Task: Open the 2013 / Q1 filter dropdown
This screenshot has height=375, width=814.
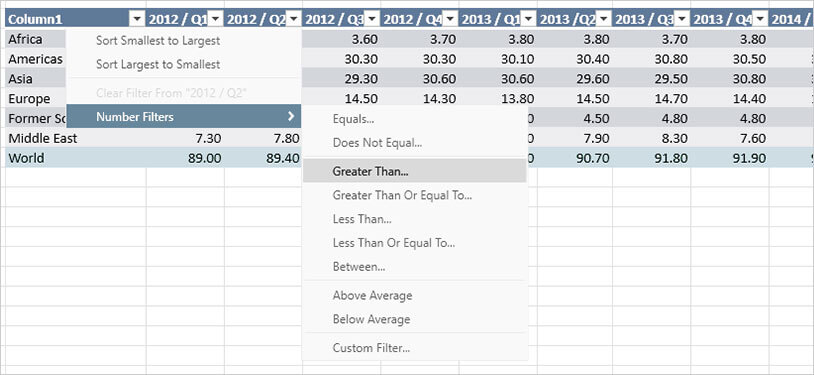Action: click(528, 20)
